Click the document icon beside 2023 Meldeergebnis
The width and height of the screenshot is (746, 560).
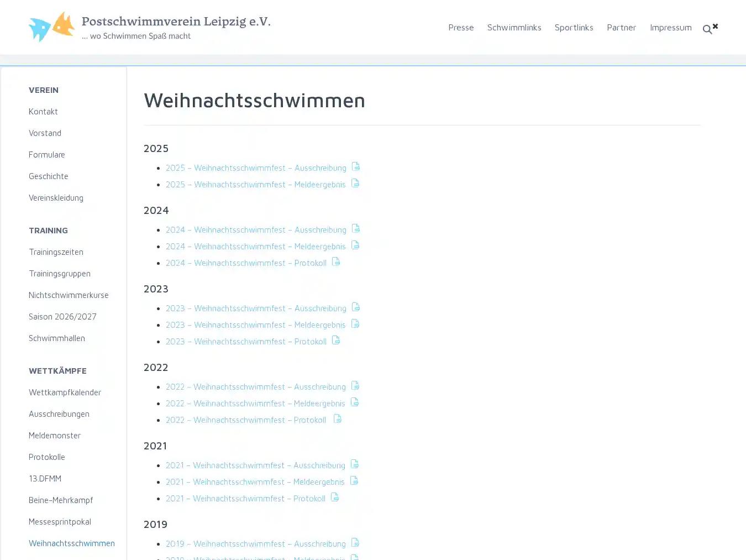click(354, 323)
